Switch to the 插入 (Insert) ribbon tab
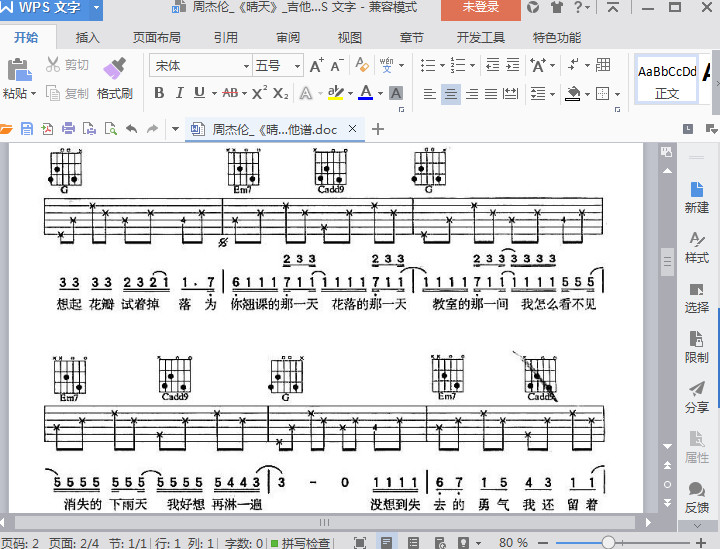This screenshot has height=549, width=720. pyautogui.click(x=88, y=38)
